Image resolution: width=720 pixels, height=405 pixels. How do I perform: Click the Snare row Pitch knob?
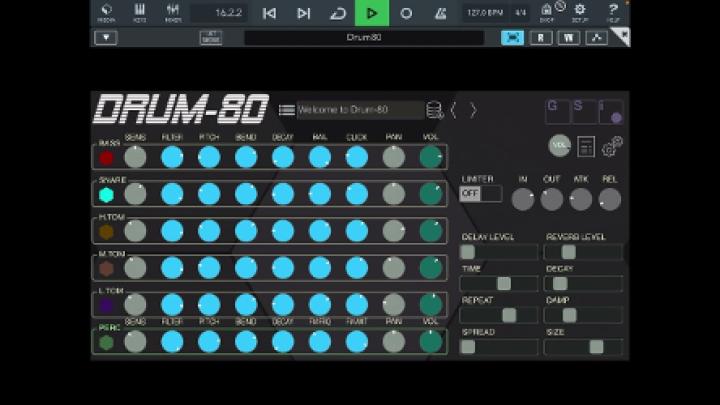click(x=209, y=194)
